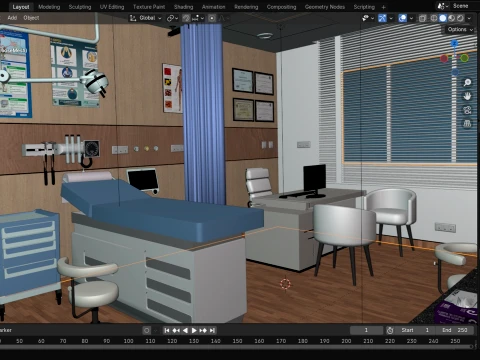The image size is (480, 360).
Task: Open the Texture Paint workspace
Action: click(x=149, y=7)
